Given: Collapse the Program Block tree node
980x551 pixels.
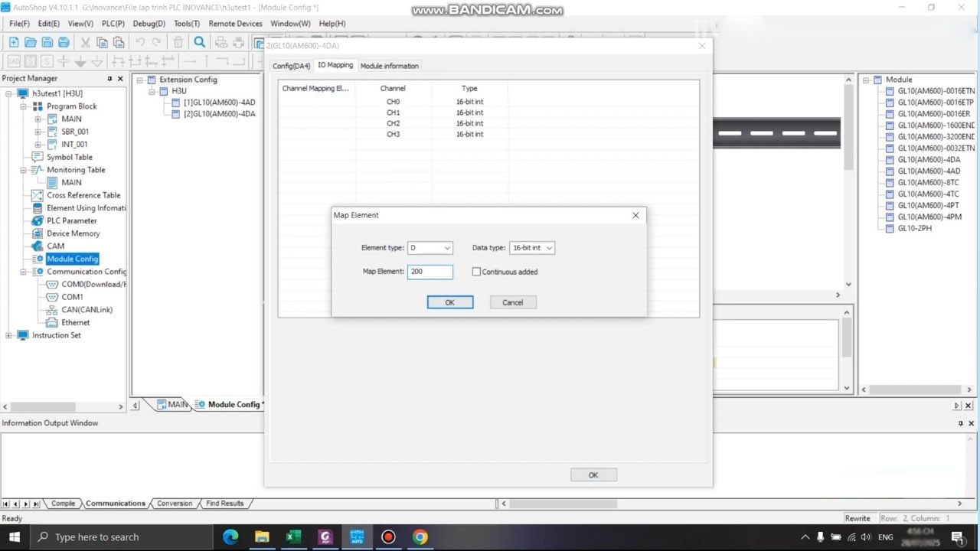Looking at the screenshot, I should [x=24, y=106].
